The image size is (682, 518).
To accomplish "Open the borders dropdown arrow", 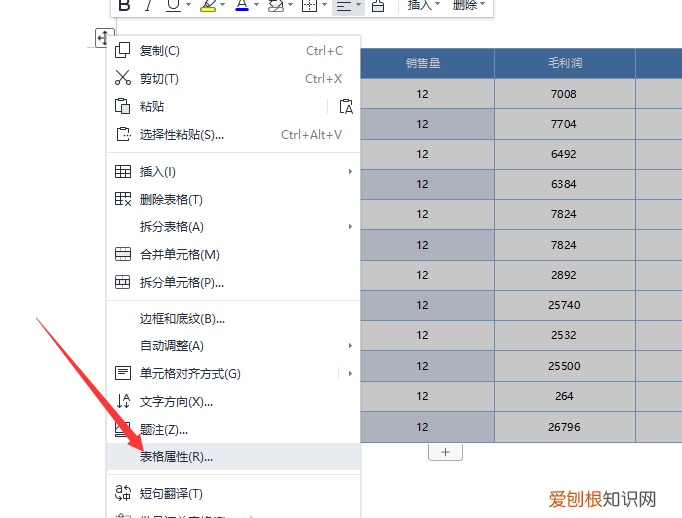I will click(324, 5).
